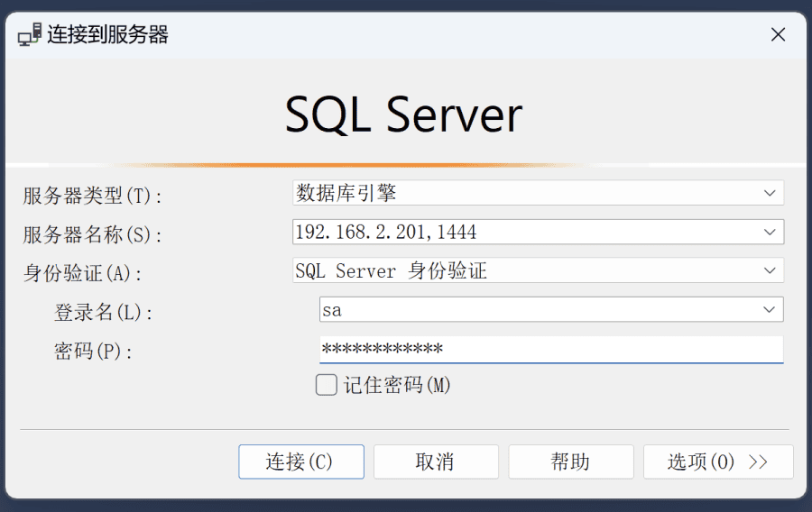Screen dimensions: 812x512
Task: Click the server connection icon in title bar
Action: pos(30,34)
